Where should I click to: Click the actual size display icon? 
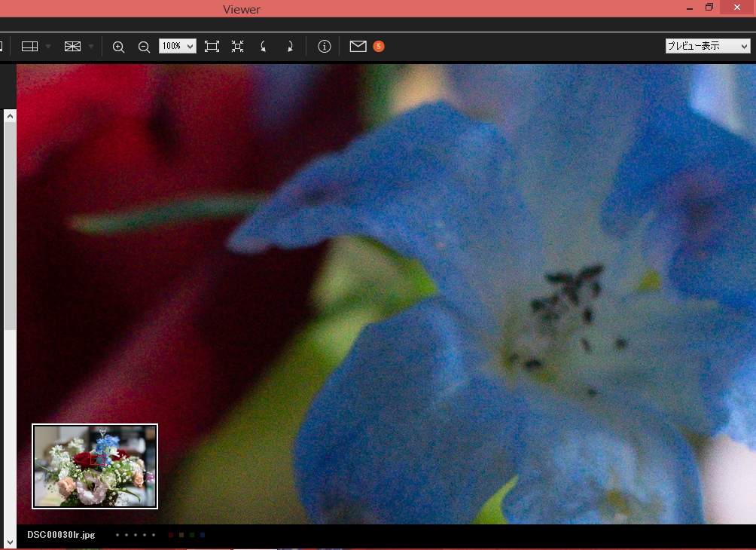pyautogui.click(x=237, y=46)
